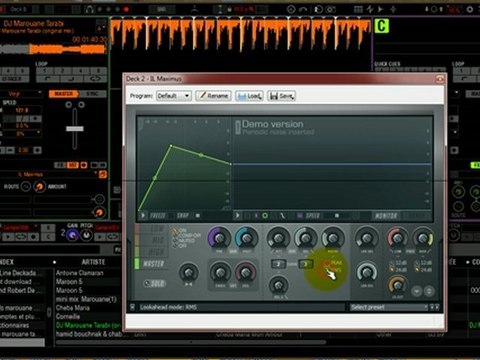
Task: Select the HIGH band tab
Action: coord(153,252)
